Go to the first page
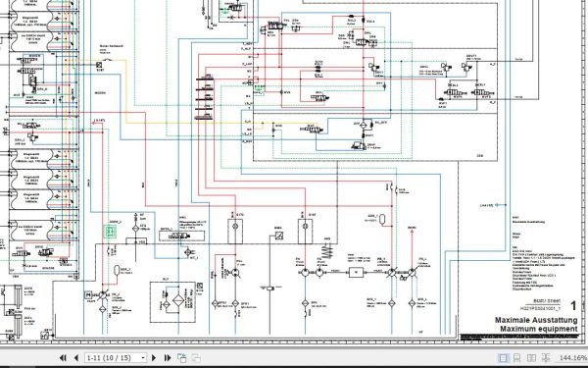588x368 pixels. (63, 358)
